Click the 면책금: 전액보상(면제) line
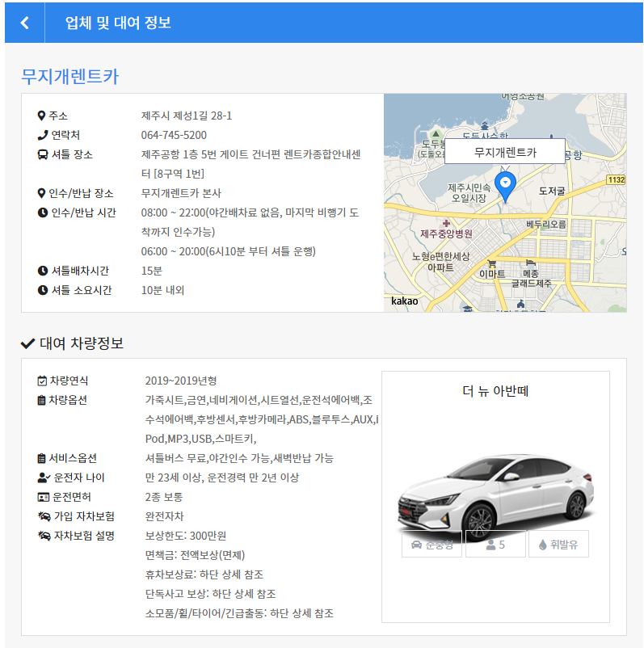644x648 pixels. tap(195, 555)
